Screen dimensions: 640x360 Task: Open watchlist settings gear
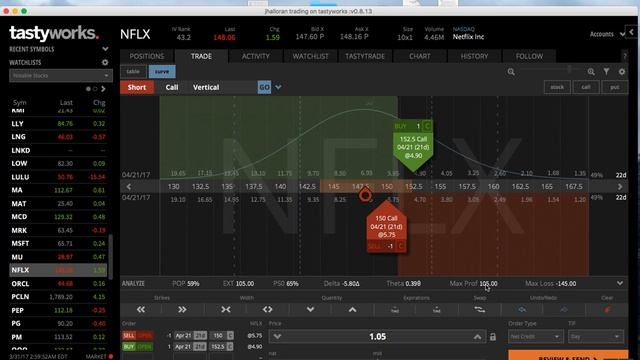click(105, 62)
